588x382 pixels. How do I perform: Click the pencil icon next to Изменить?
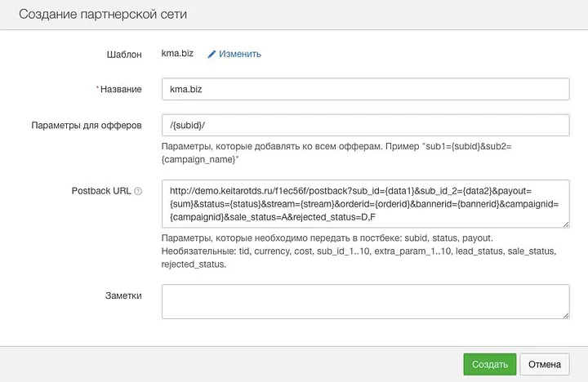click(212, 55)
